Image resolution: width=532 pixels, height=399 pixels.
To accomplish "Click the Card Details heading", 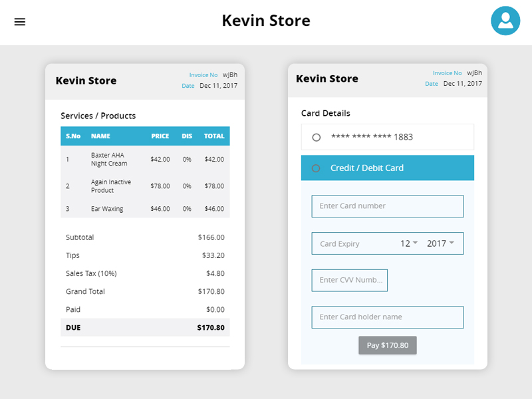I will click(x=326, y=113).
